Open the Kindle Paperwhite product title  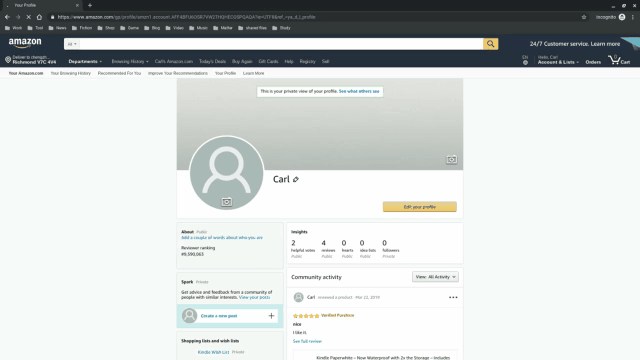pyautogui.click(x=383, y=358)
